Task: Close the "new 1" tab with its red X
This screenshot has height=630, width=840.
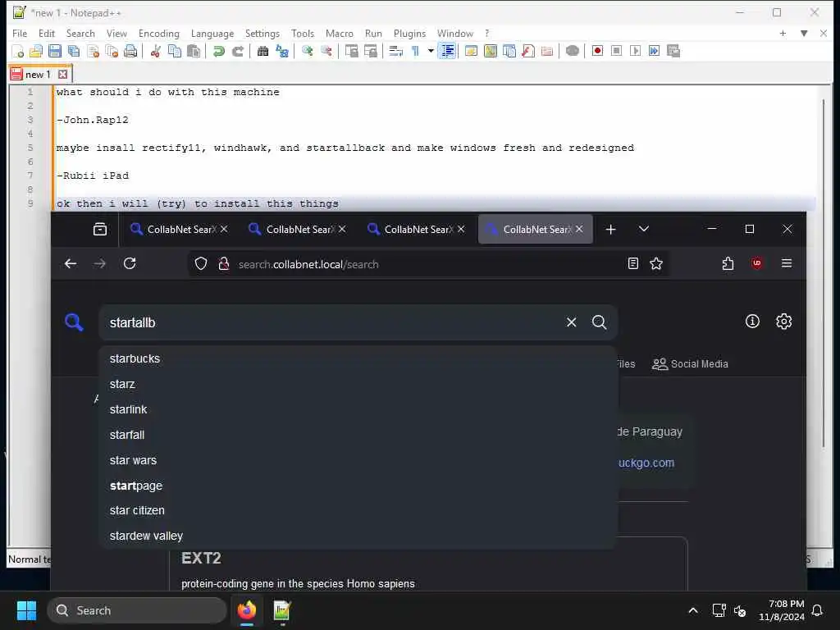Action: pos(62,75)
